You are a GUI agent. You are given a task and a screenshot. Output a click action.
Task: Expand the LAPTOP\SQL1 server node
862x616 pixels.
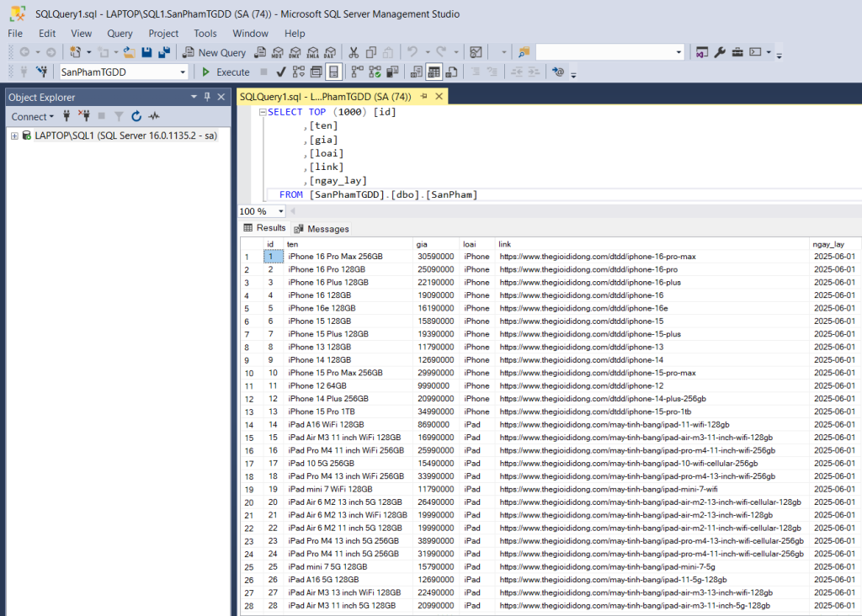14,135
